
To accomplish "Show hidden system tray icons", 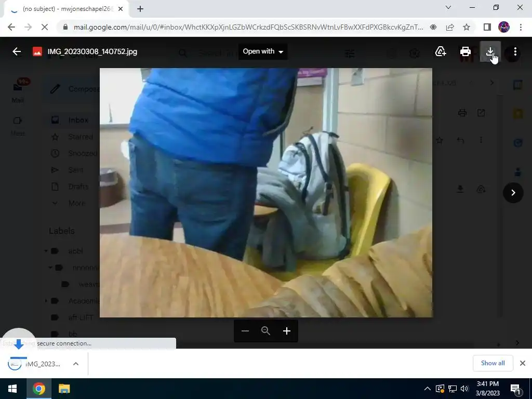I will 428,389.
